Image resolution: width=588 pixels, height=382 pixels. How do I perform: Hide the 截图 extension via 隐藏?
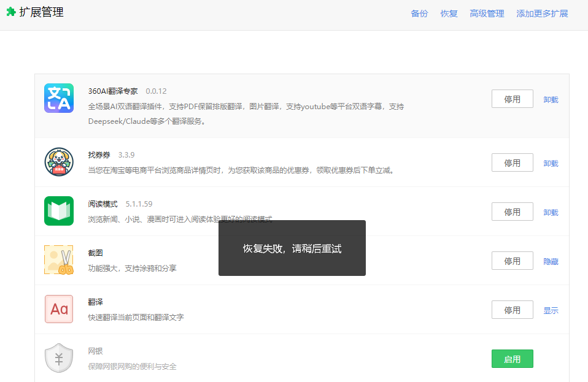click(x=551, y=261)
